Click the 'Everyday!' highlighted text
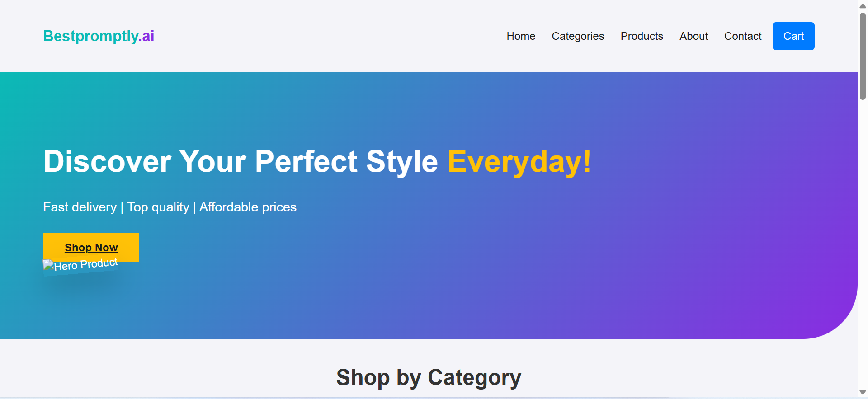This screenshot has width=868, height=399. 519,162
